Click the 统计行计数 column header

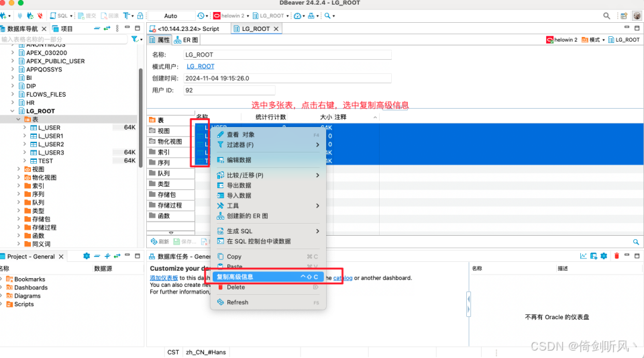click(270, 117)
